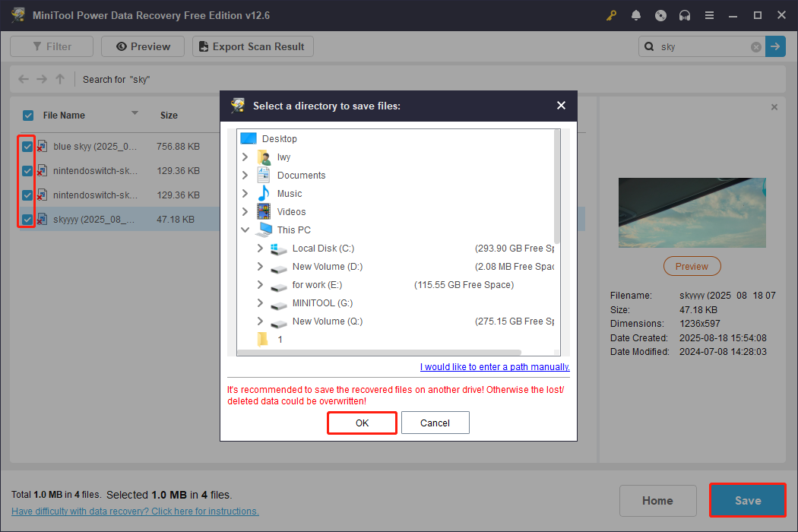Image resolution: width=798 pixels, height=532 pixels.
Task: Confirm directory selection with OK
Action: (362, 423)
